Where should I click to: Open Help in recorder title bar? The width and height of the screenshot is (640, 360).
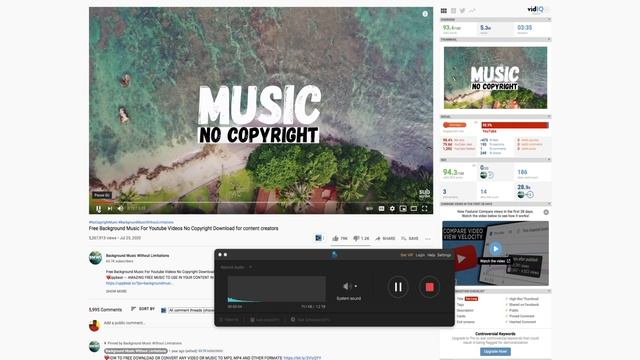pos(431,255)
